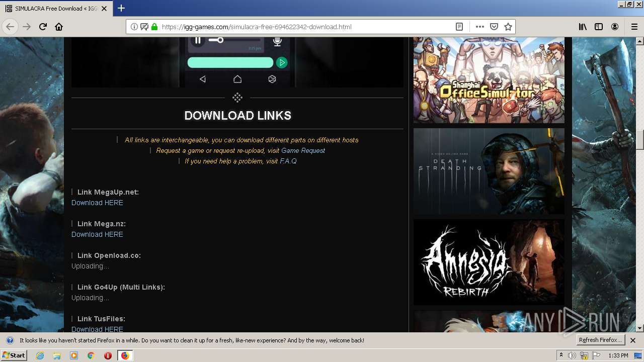Open the network icon in system tray
Image resolution: width=644 pixels, height=362 pixels.
(x=585, y=355)
